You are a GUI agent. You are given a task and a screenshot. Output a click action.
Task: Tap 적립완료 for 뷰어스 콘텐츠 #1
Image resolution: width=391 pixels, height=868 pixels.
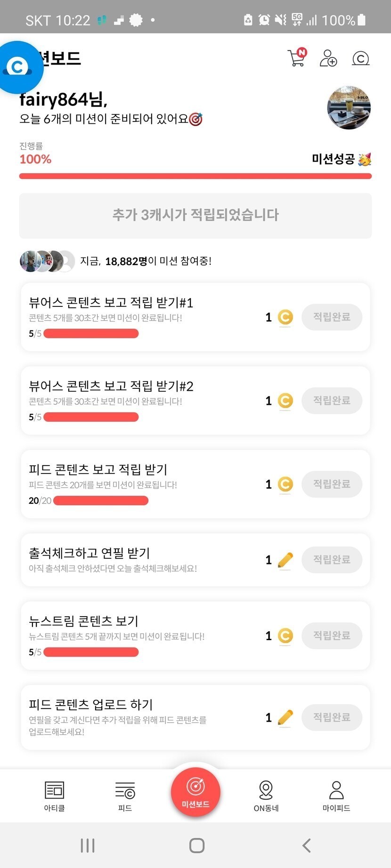pos(332,317)
